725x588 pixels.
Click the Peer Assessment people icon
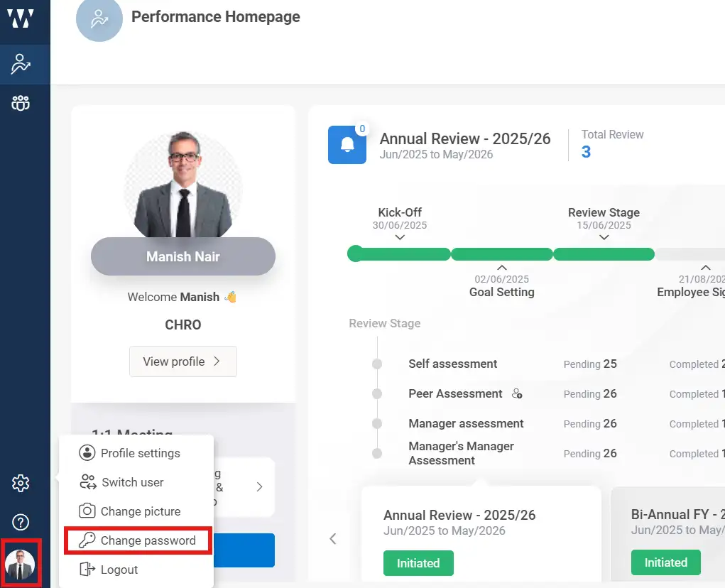pyautogui.click(x=516, y=393)
